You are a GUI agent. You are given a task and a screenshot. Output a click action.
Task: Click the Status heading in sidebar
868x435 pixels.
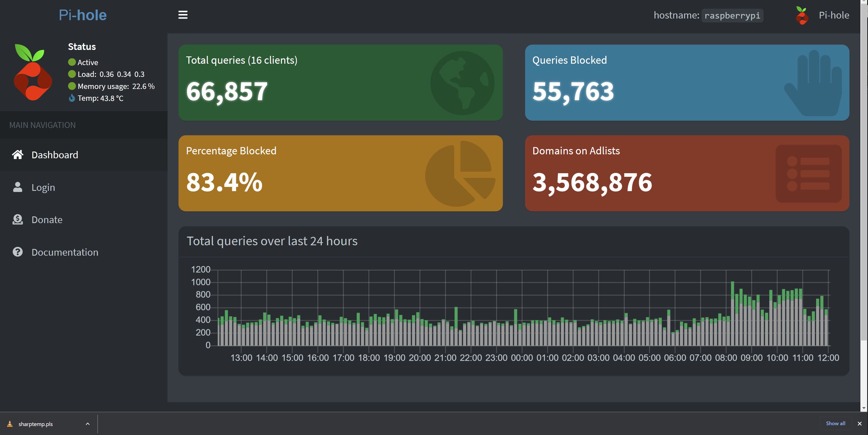82,47
